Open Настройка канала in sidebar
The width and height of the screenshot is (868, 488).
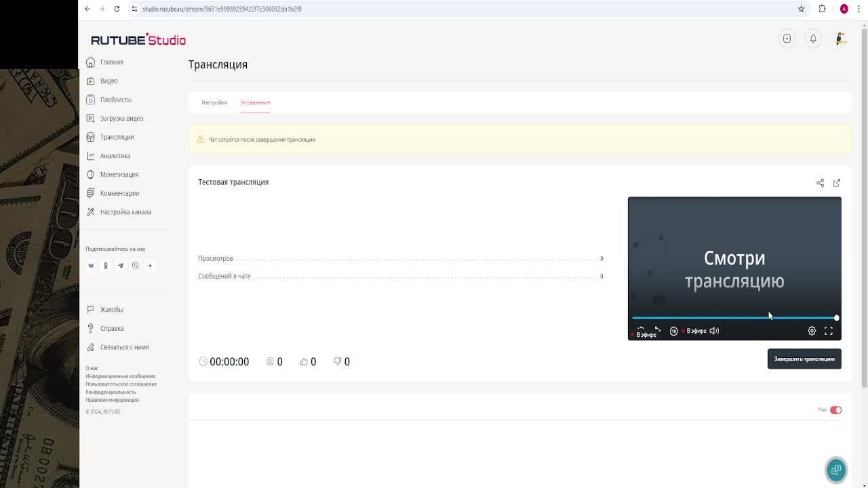click(x=119, y=212)
